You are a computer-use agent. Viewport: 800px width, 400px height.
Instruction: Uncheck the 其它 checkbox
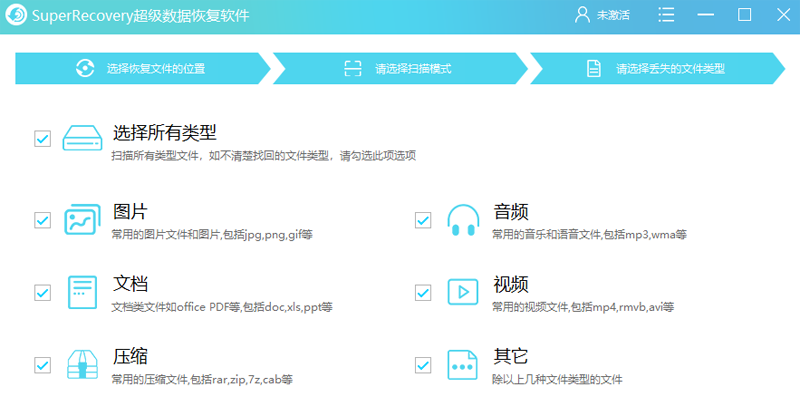click(x=423, y=365)
